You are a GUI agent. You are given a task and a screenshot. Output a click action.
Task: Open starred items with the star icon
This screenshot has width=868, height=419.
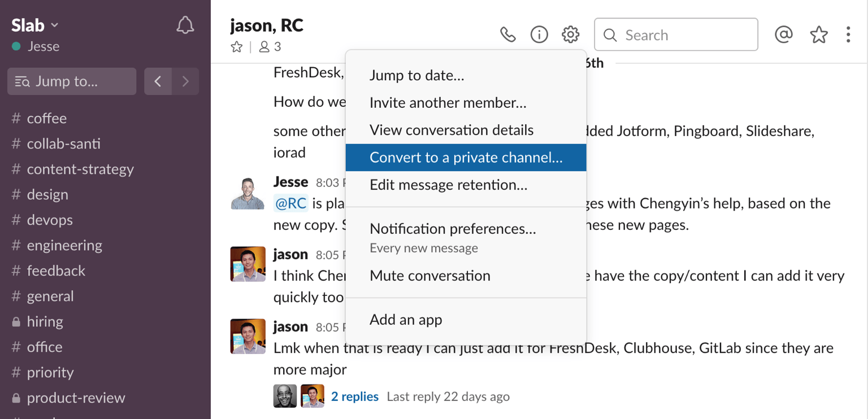[818, 34]
